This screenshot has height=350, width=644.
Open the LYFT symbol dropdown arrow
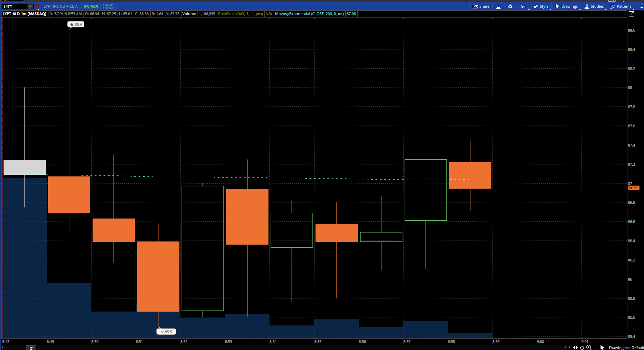[30, 6]
